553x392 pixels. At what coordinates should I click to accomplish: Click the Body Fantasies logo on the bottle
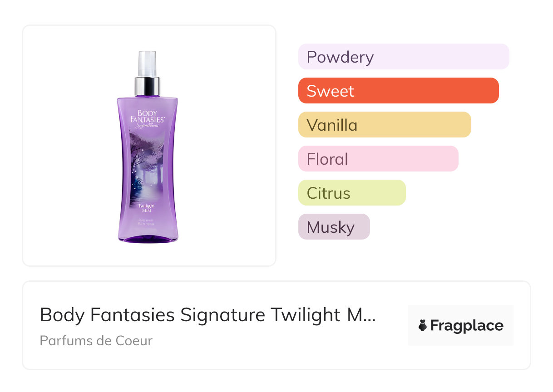pos(147,116)
